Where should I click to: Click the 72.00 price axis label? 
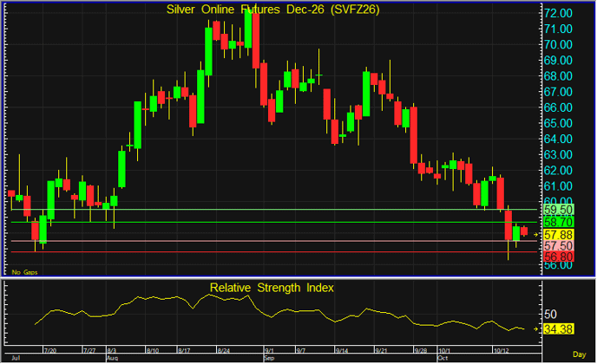pyautogui.click(x=558, y=13)
